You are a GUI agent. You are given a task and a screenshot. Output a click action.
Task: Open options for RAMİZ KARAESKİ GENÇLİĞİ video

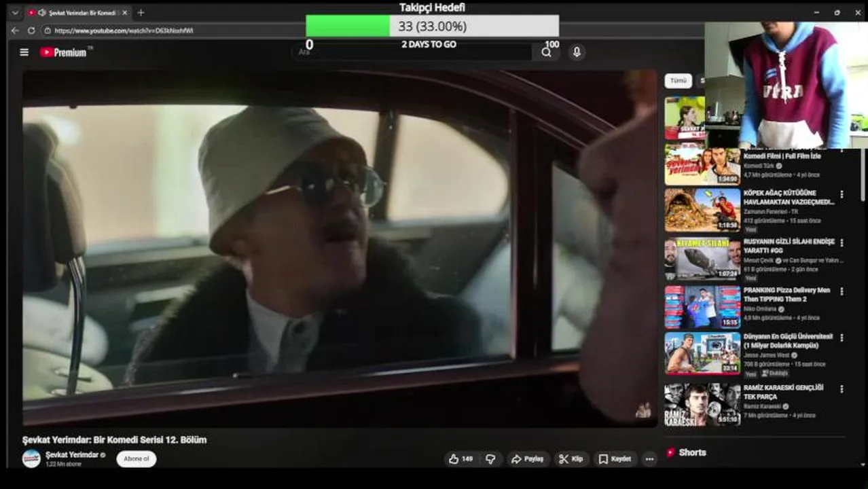842,389
